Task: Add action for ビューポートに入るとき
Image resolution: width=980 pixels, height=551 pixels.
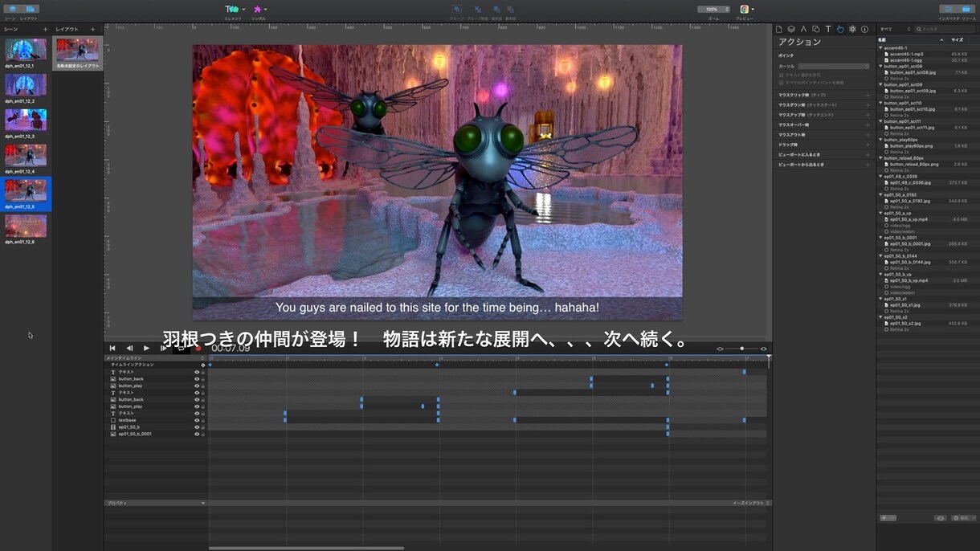Action: pos(868,154)
